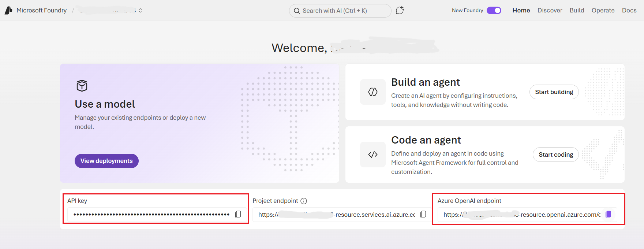Open the Discover tab
644x249 pixels.
point(550,10)
